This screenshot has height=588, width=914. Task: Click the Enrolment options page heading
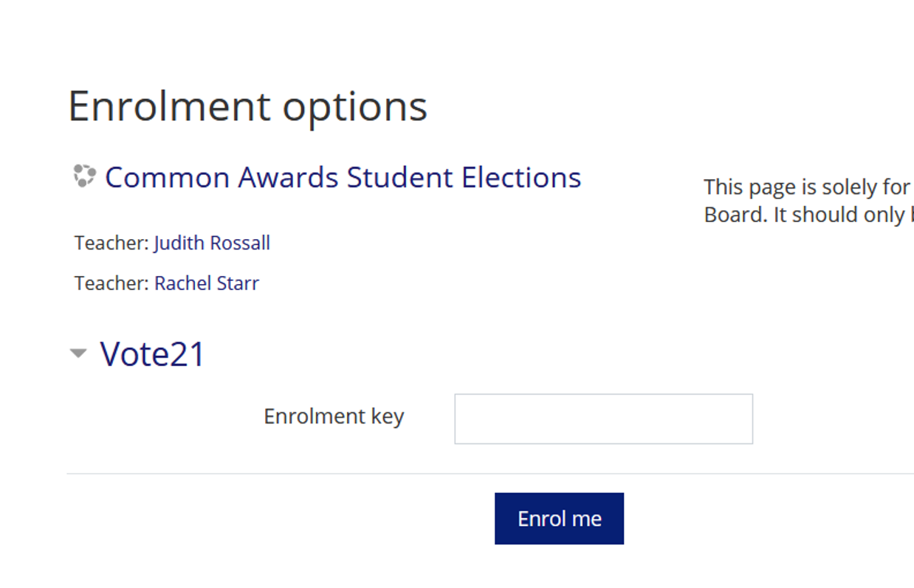click(248, 106)
